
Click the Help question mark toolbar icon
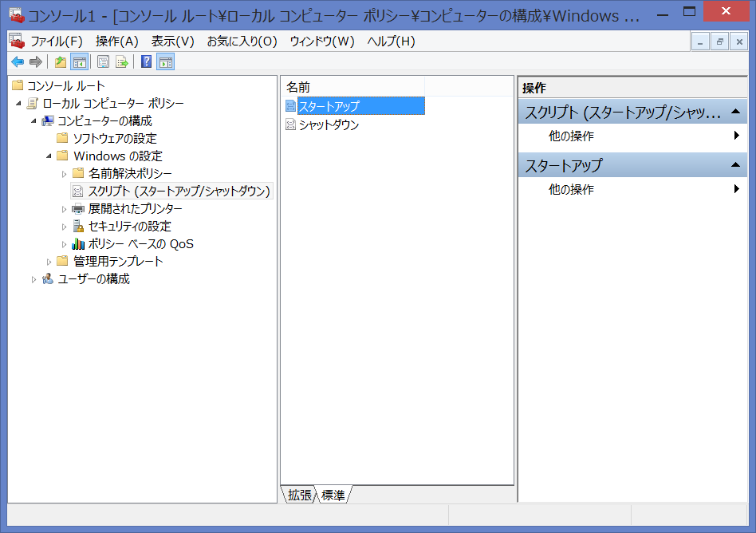tap(144, 61)
